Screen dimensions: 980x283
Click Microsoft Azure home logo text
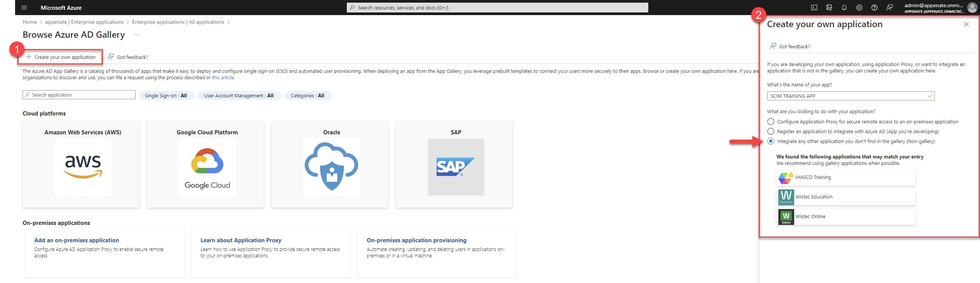click(61, 8)
